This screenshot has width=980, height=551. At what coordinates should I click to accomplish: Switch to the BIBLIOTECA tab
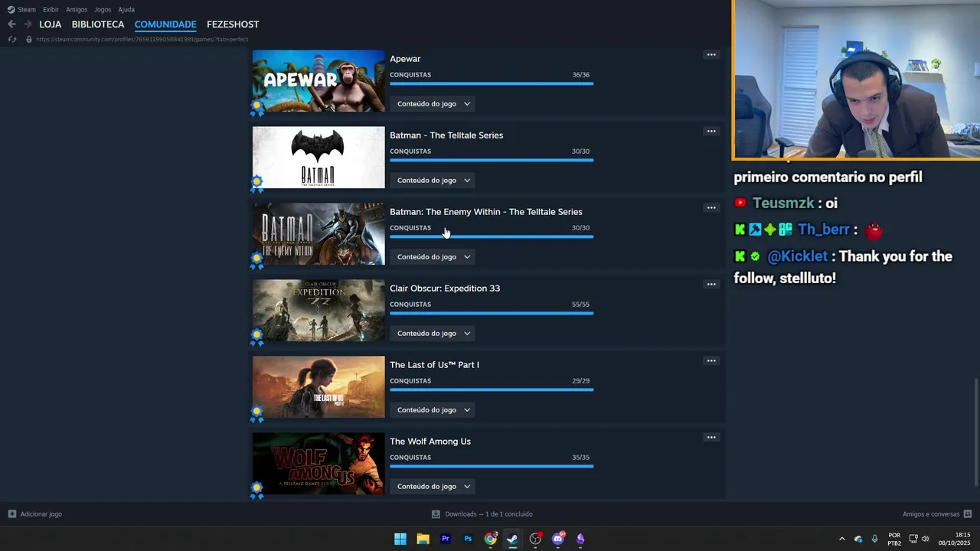pos(98,24)
